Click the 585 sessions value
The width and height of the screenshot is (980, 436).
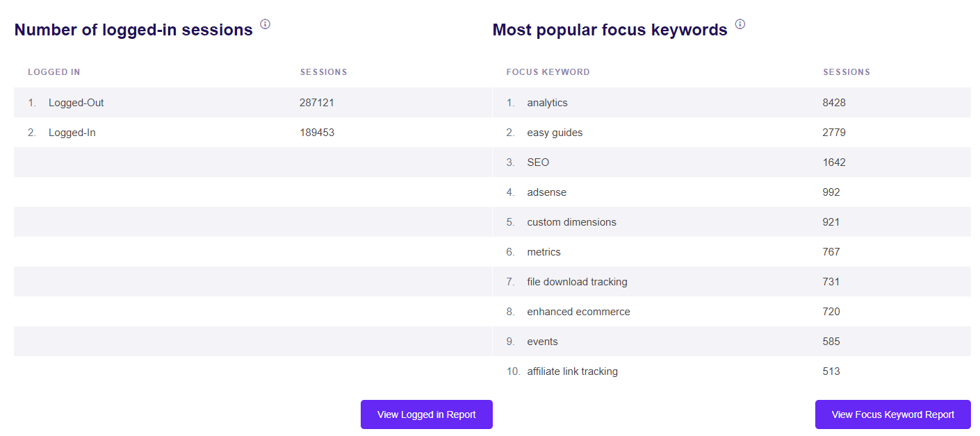click(831, 342)
